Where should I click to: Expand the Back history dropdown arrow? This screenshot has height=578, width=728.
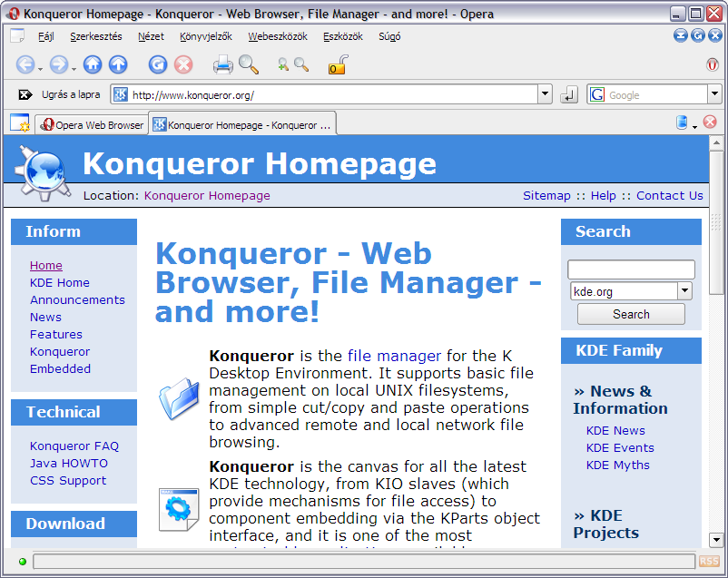(x=40, y=69)
